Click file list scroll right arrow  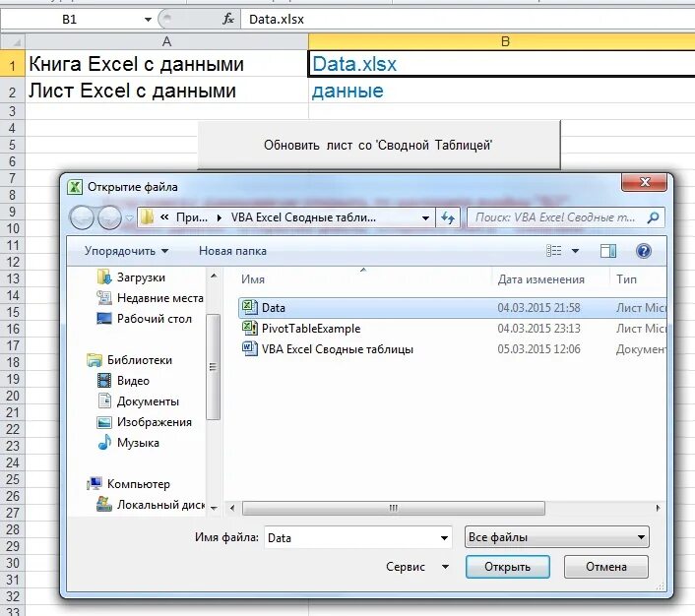[658, 508]
